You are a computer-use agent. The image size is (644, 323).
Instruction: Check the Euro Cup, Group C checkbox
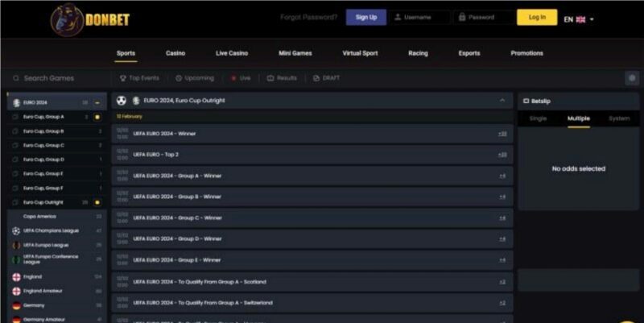[x=14, y=145]
